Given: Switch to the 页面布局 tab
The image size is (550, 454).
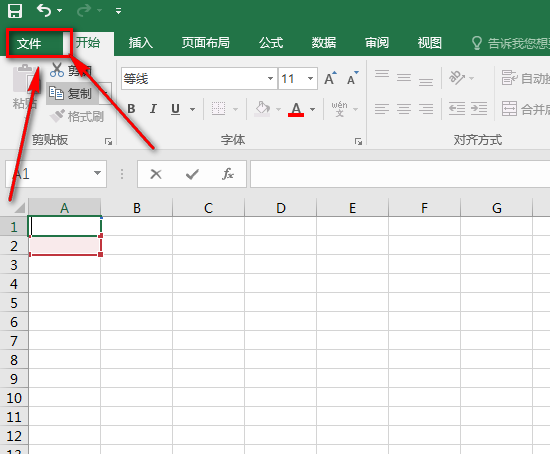Looking at the screenshot, I should click(x=206, y=43).
